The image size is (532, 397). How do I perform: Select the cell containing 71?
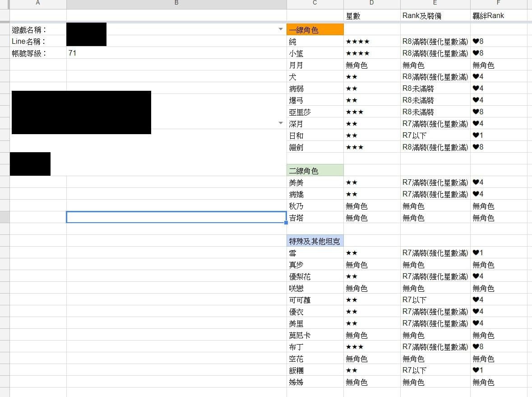[176, 53]
